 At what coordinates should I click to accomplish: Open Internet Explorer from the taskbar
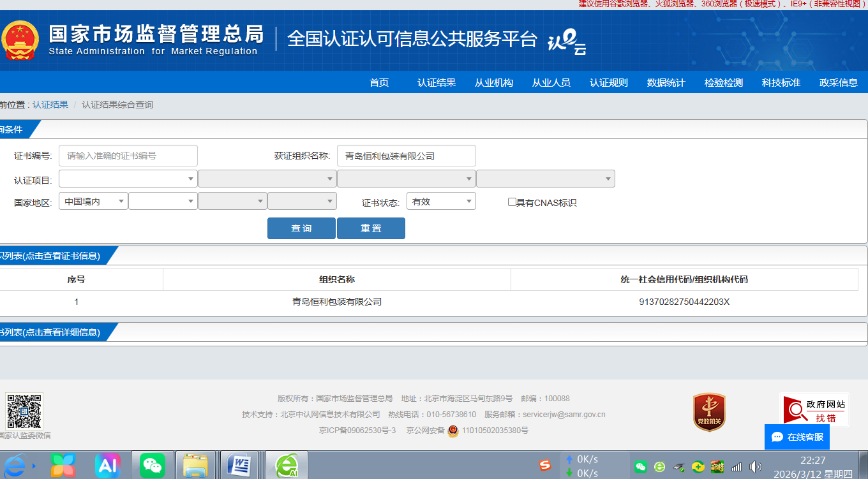click(x=15, y=466)
